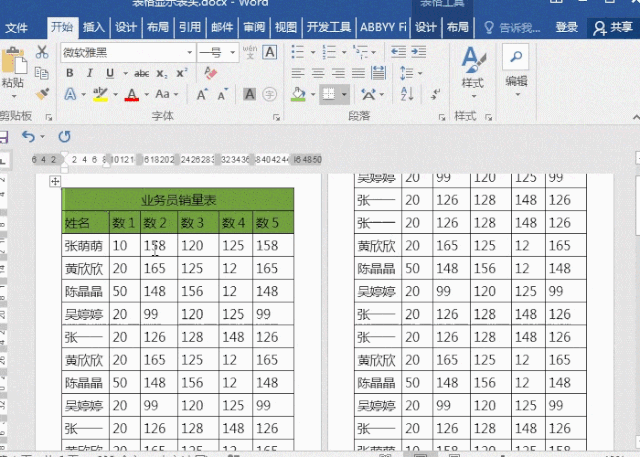
Task: Click the 共享 share button
Action: pos(613,27)
